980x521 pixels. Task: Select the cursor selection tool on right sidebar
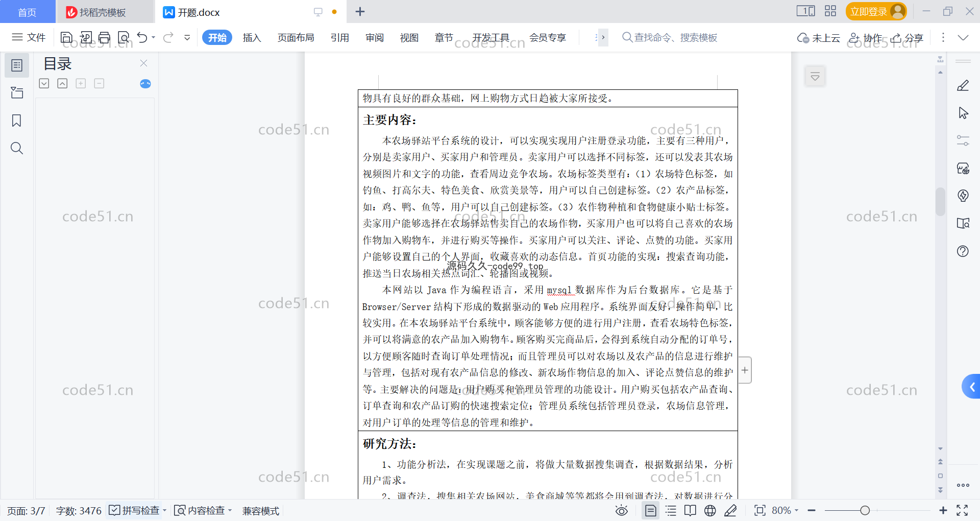963,113
